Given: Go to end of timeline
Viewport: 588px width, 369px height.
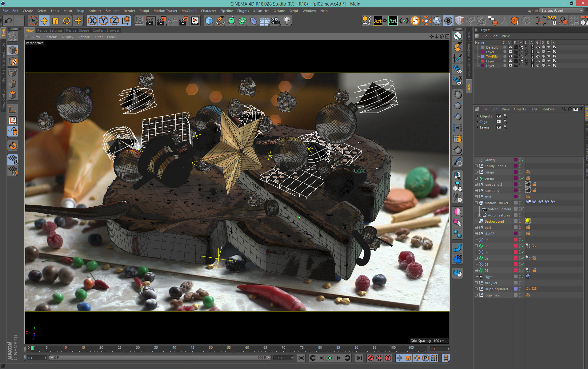Looking at the screenshot, I should (359, 358).
